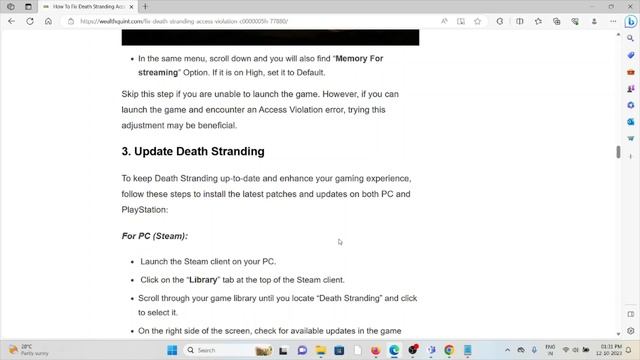Toggle the sidebar layout panel icon
Screen dimensions: 640x360
(x=631, y=314)
